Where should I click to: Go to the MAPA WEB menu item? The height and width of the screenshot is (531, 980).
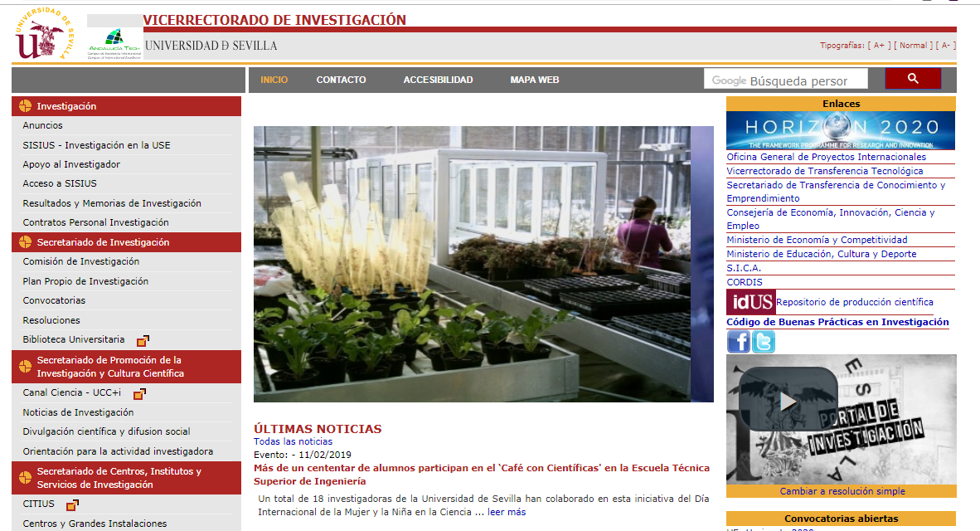535,80
